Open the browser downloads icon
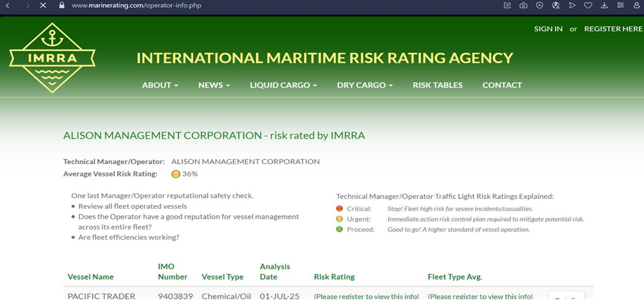The height and width of the screenshot is (300, 644). (604, 5)
